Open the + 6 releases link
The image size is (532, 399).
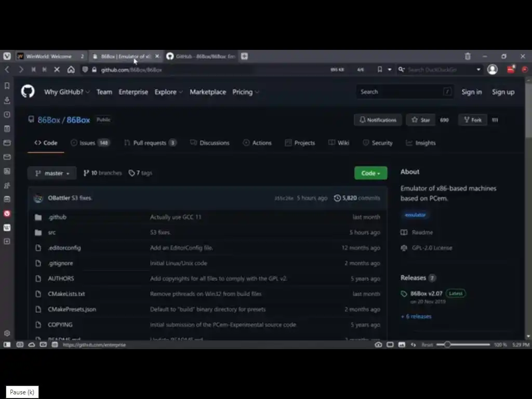pyautogui.click(x=416, y=316)
